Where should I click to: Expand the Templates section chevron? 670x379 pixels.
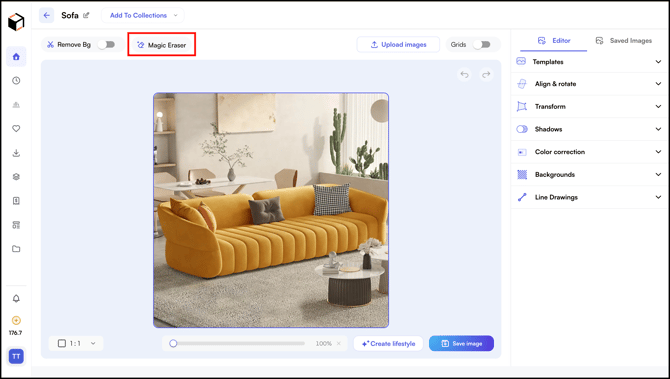(x=658, y=62)
